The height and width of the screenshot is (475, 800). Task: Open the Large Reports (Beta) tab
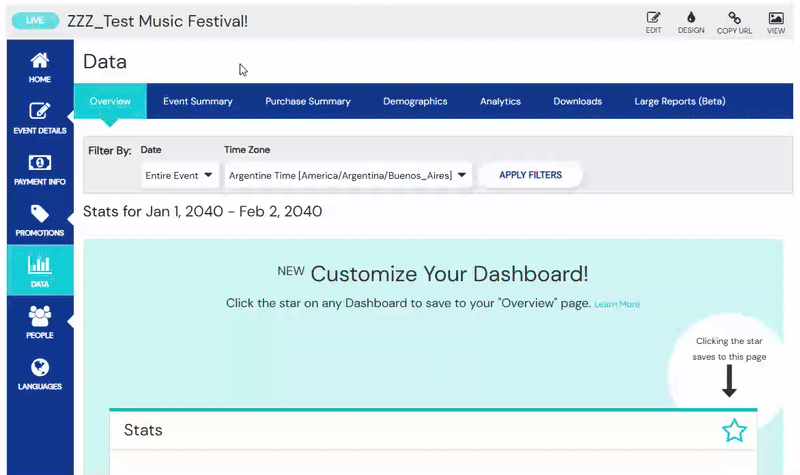tap(680, 101)
